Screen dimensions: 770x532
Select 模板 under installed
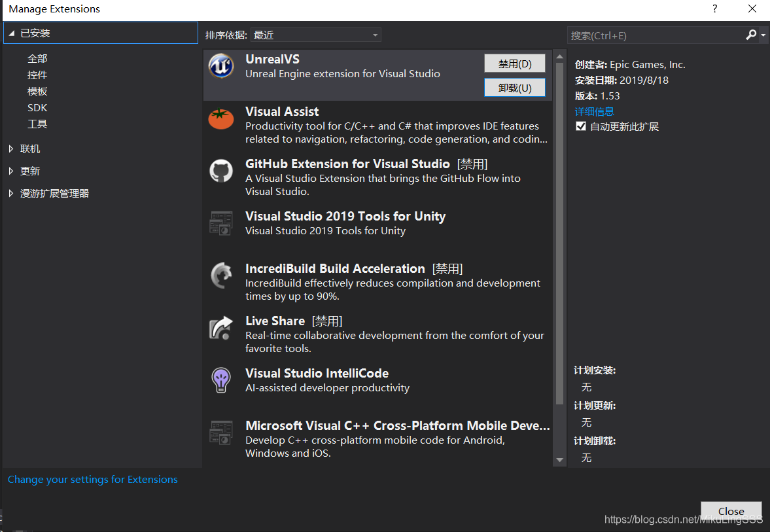coord(37,92)
